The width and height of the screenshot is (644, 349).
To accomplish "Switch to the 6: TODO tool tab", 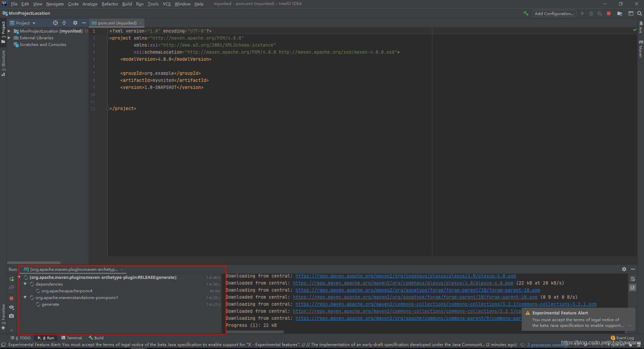I will (20, 338).
